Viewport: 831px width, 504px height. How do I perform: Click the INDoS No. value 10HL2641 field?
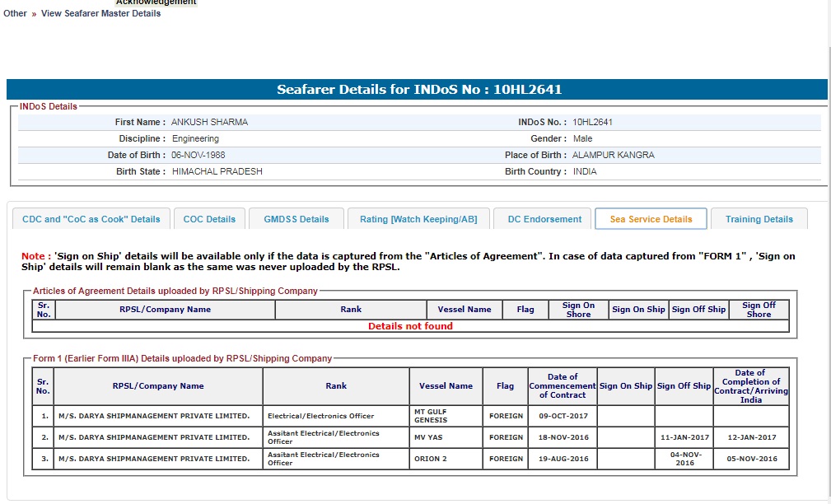click(x=592, y=122)
